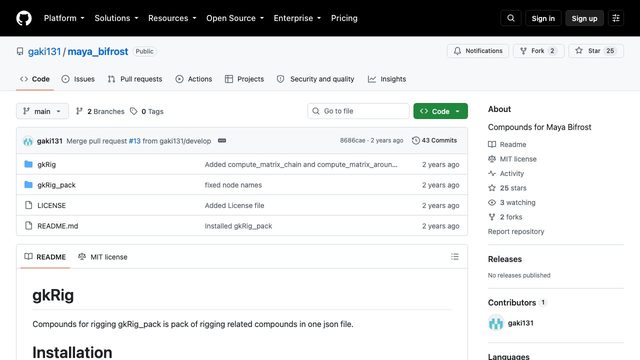The width and height of the screenshot is (640, 360).
Task: Click Sign up
Action: tap(584, 18)
